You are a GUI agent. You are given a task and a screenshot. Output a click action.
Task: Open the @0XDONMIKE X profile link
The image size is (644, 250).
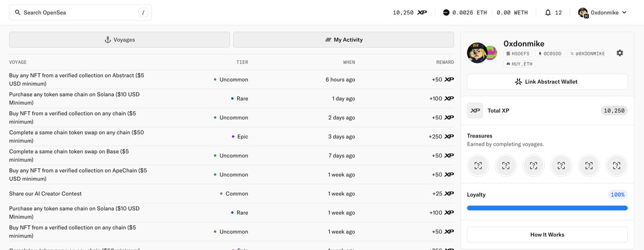pyautogui.click(x=587, y=54)
